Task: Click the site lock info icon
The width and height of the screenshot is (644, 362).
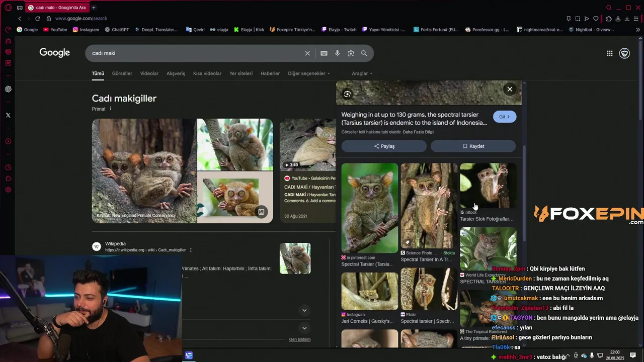Action: [x=49, y=19]
